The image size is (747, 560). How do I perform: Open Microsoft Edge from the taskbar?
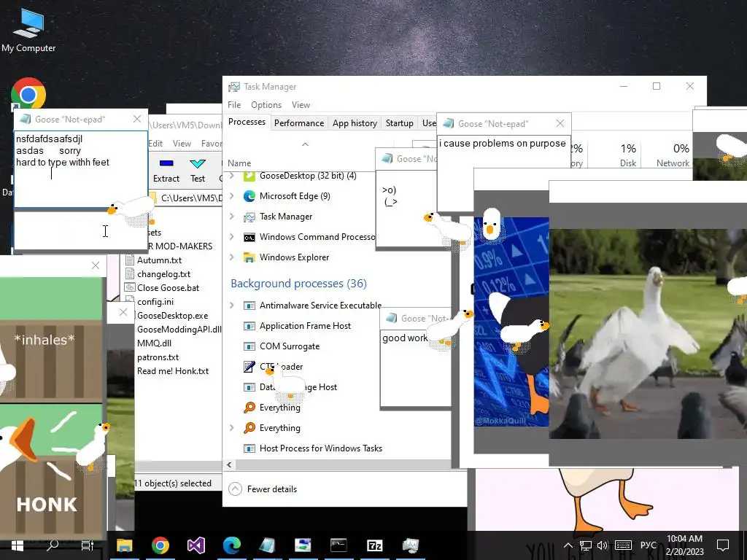(x=231, y=545)
